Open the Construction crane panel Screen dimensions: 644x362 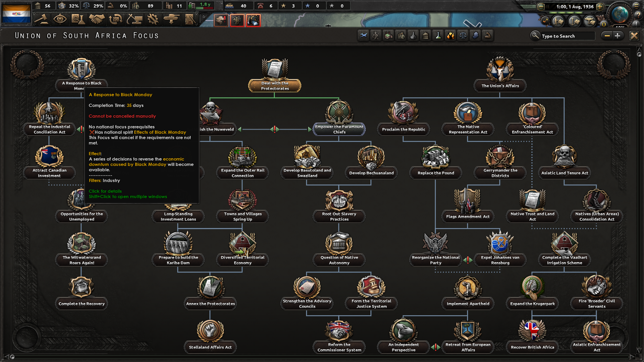pos(135,19)
